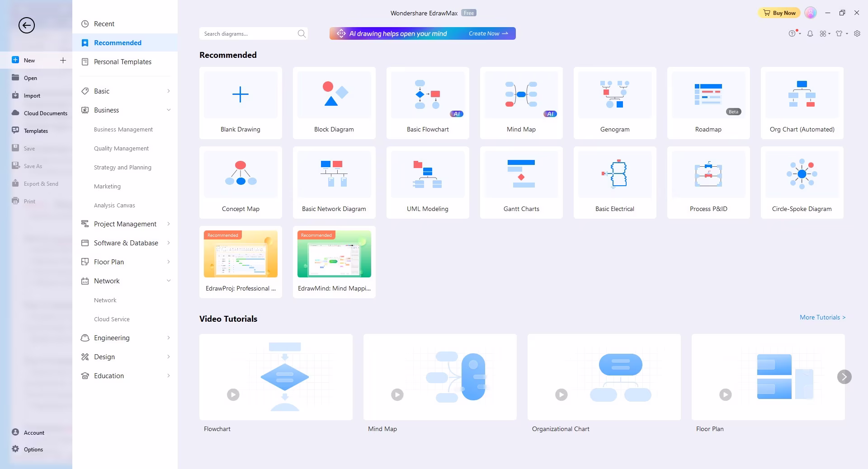Open Personal Templates
This screenshot has height=469, width=868.
click(125, 62)
